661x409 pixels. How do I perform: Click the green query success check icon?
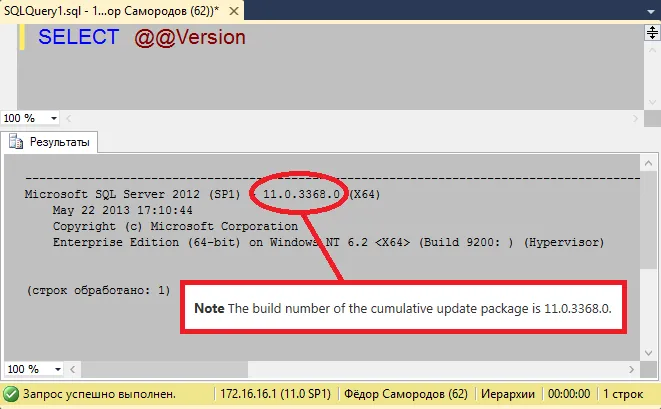point(11,394)
